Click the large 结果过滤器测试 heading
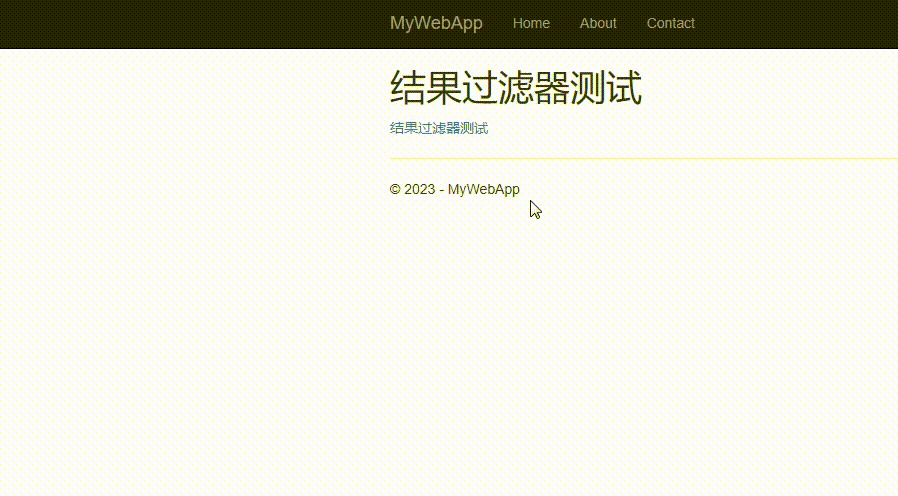This screenshot has width=898, height=496. [x=515, y=88]
